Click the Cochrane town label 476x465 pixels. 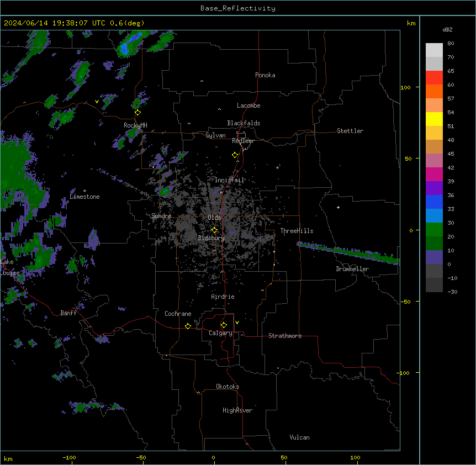click(178, 314)
